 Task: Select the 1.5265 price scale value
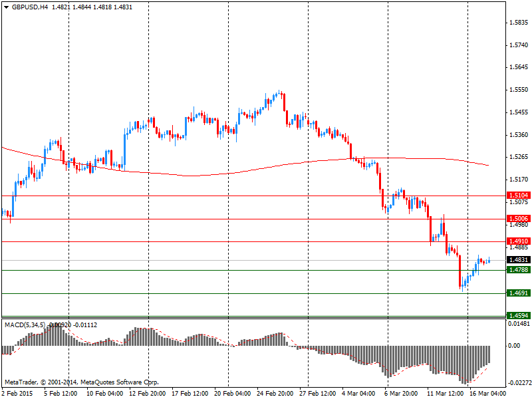[519, 157]
